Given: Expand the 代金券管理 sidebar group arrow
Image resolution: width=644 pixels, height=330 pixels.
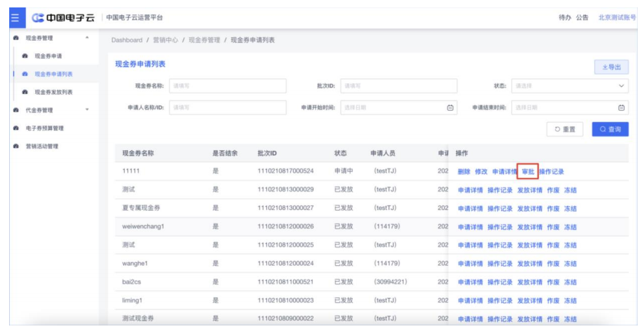Looking at the screenshot, I should 87,110.
